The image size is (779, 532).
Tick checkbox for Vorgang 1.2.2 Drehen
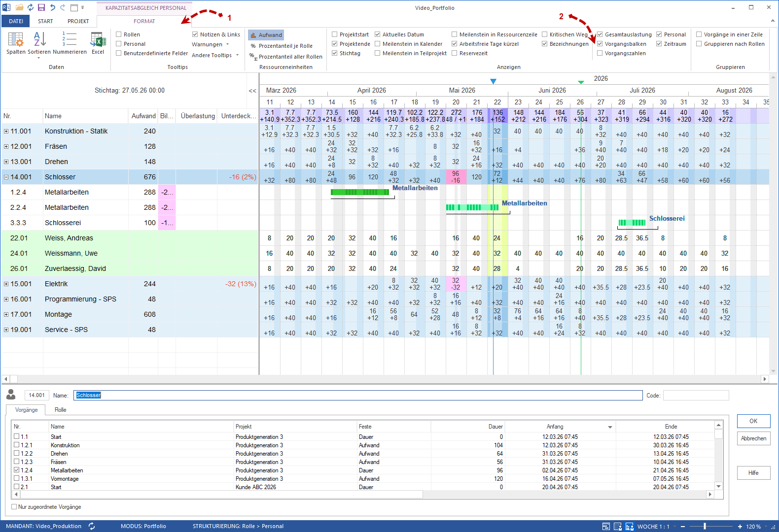[17, 453]
